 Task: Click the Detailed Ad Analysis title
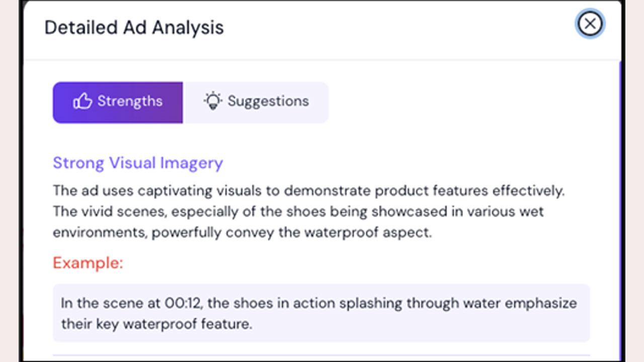pos(134,27)
